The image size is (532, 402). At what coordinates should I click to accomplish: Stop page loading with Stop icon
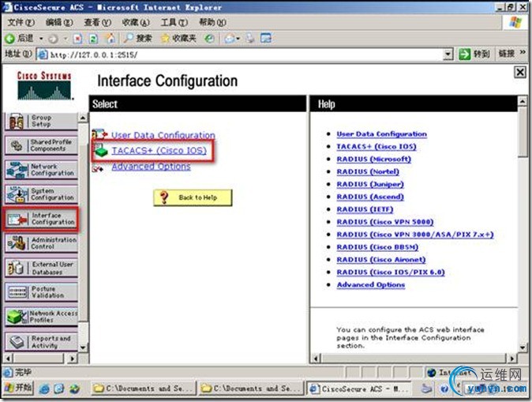(x=77, y=39)
